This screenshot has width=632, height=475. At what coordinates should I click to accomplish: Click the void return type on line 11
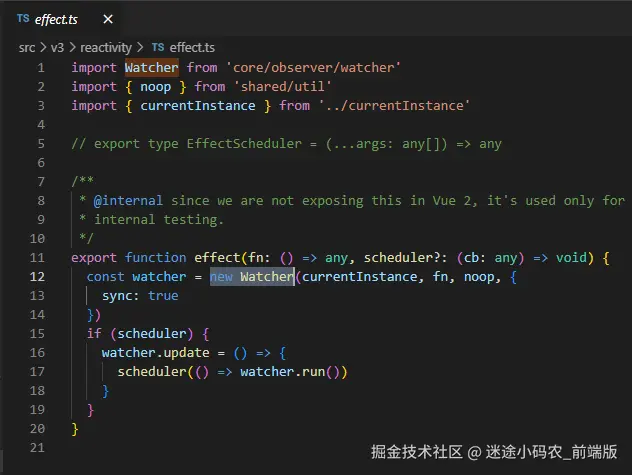point(571,258)
